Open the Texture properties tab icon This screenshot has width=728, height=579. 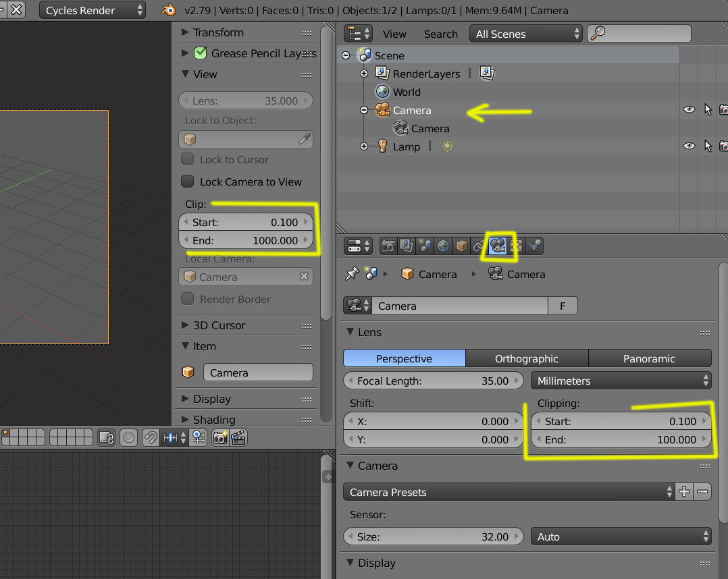pos(516,246)
